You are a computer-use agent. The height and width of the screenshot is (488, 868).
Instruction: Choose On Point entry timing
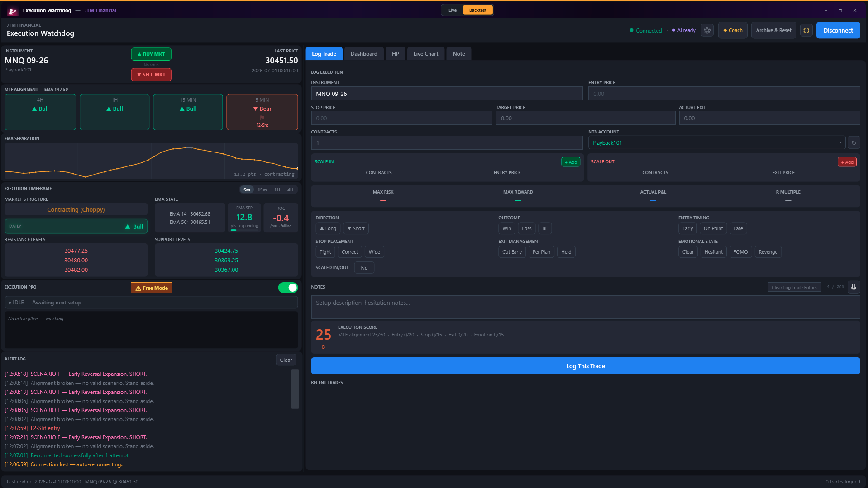tap(713, 228)
